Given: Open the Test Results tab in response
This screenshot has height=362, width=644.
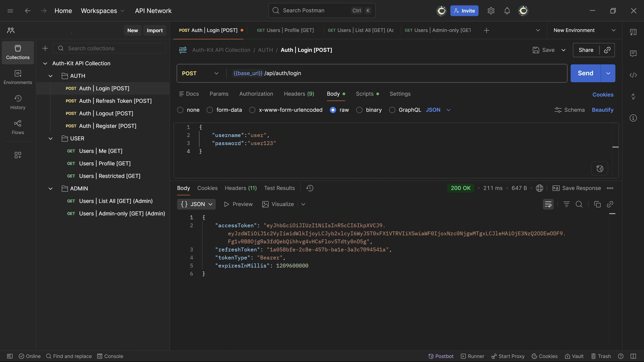Looking at the screenshot, I should tap(279, 188).
